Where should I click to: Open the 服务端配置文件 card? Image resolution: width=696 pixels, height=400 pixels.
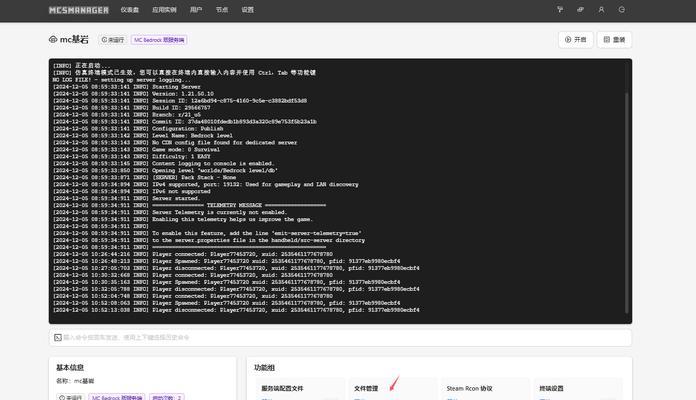coord(300,388)
